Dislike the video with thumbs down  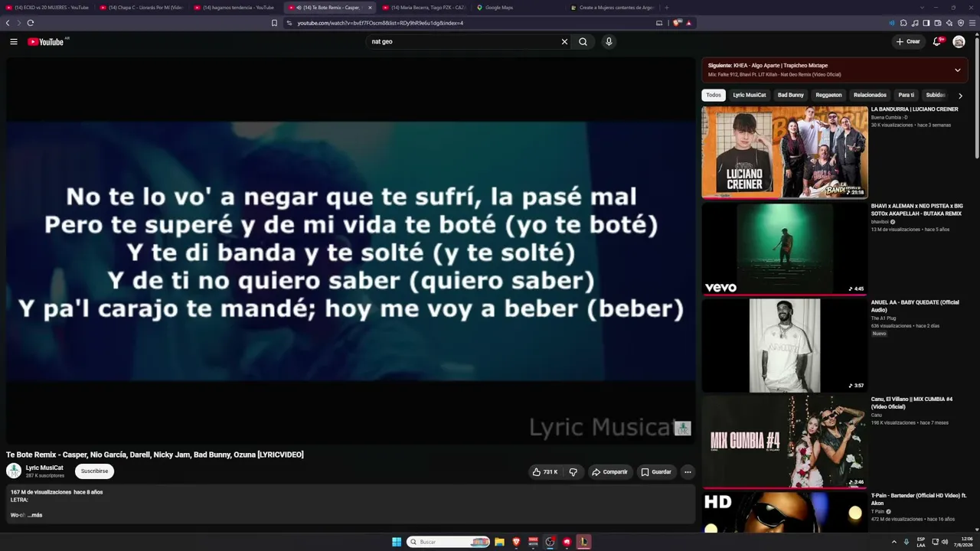pyautogui.click(x=573, y=472)
